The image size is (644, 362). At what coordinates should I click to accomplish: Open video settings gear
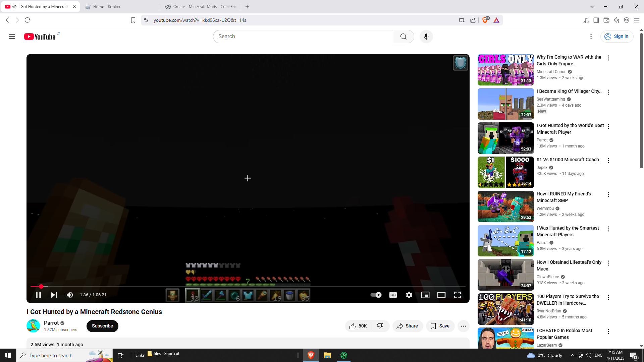(409, 295)
